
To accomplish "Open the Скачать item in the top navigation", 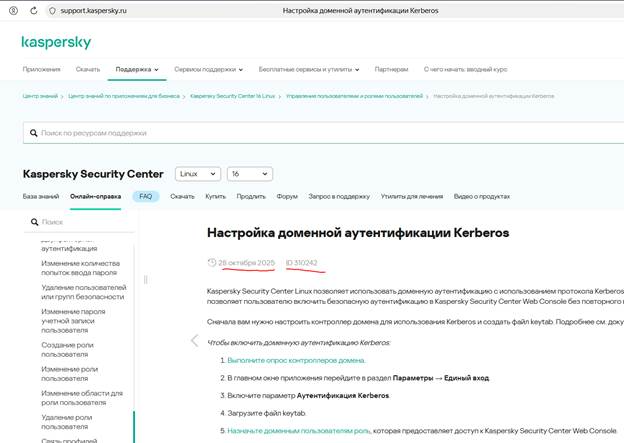I will point(88,69).
